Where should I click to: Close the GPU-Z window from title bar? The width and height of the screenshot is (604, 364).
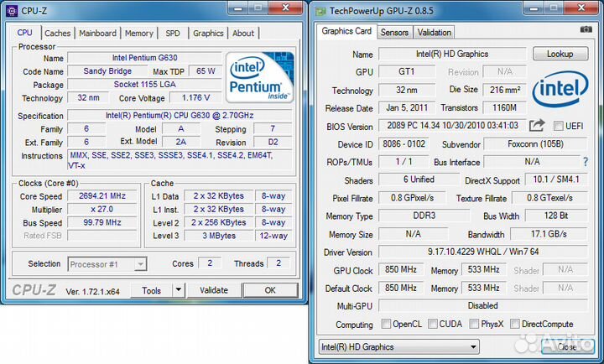581,8
